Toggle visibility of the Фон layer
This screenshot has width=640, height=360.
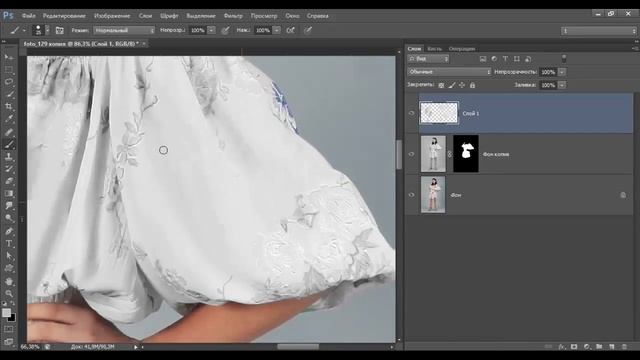[411, 195]
